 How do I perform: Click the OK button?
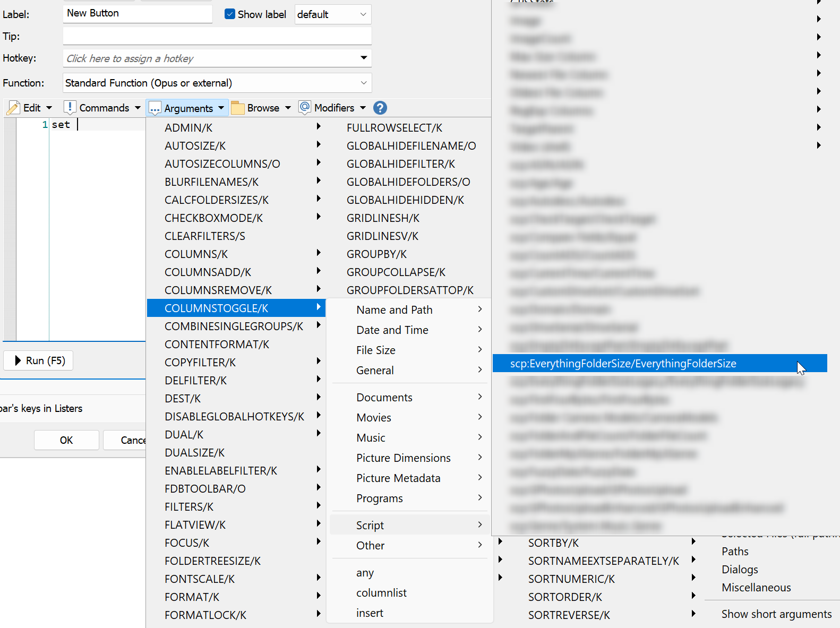pyautogui.click(x=66, y=440)
